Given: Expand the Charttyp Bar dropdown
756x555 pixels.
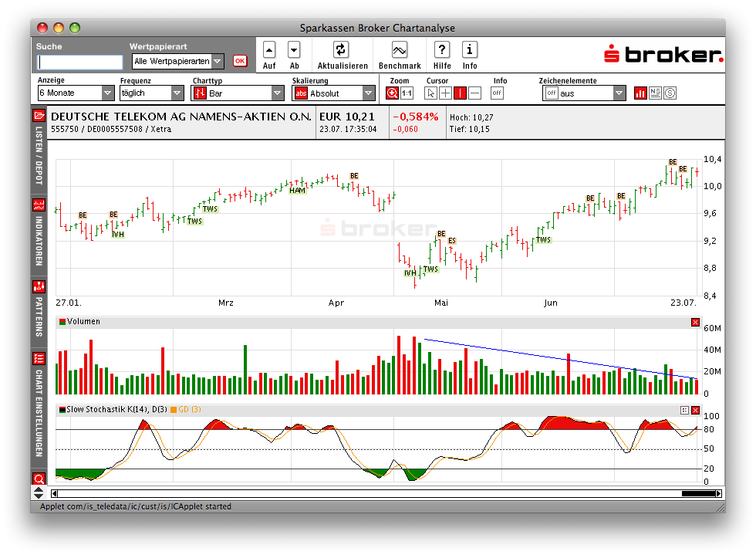Looking at the screenshot, I should [x=238, y=93].
